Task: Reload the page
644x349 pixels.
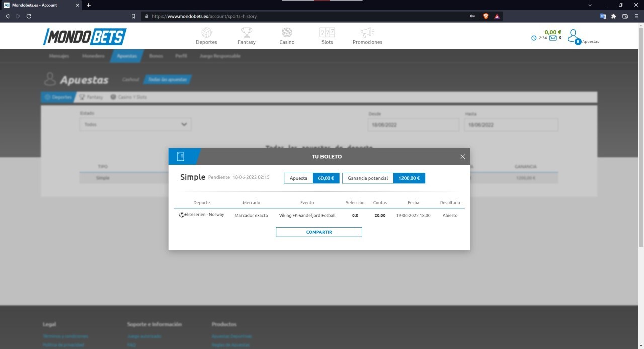Action: pos(29,16)
